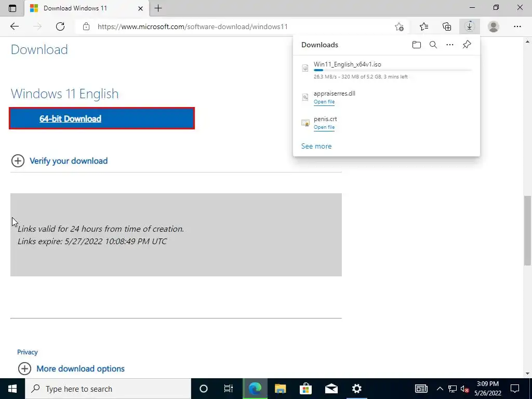532x399 pixels.
Task: Switch to Microsoft Edge on taskbar
Action: coord(255,389)
